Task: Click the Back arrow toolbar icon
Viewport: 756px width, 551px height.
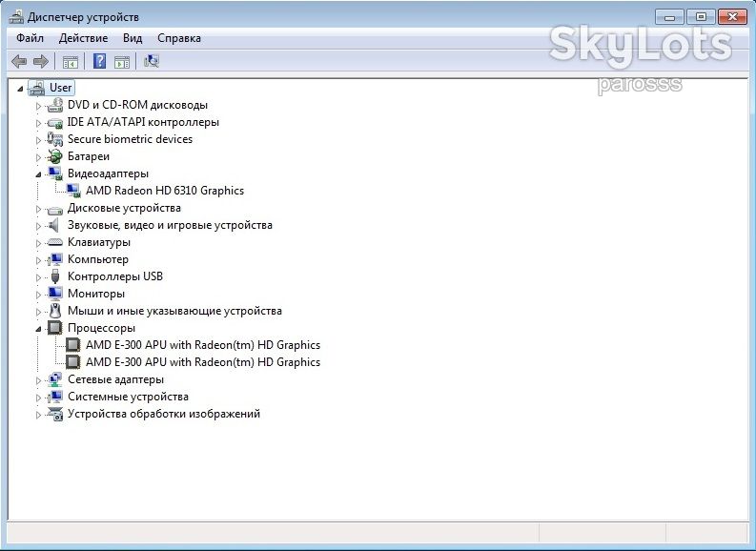Action: [x=19, y=61]
